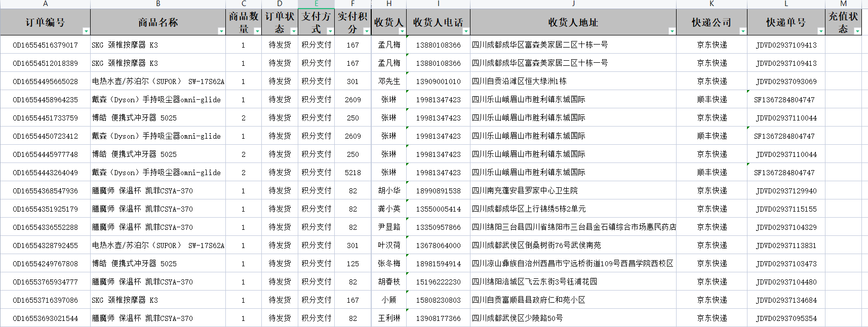The width and height of the screenshot is (868, 327).
Task: Select column C header
Action: 244,4
